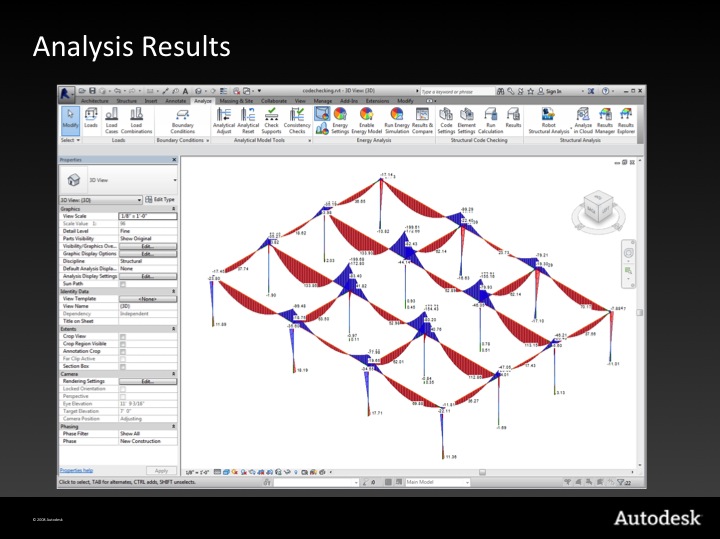Image resolution: width=720 pixels, height=539 pixels.
Task: Open the Main Model design options dropdown
Action: [437, 482]
